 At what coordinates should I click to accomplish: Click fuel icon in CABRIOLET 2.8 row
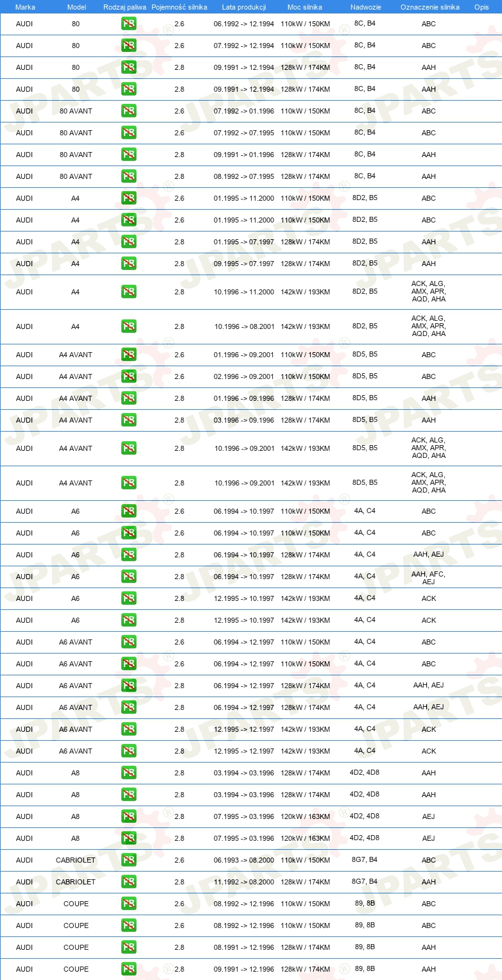128,882
